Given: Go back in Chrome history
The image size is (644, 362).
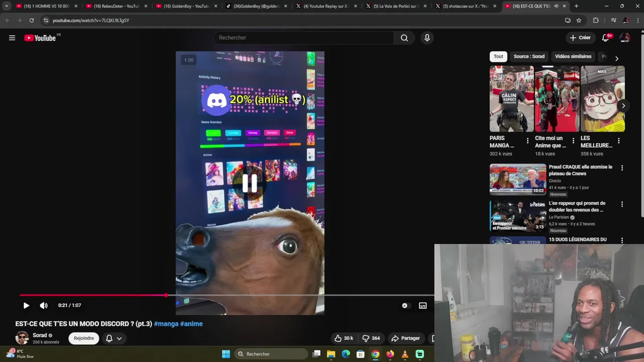Looking at the screenshot, I should [7, 20].
